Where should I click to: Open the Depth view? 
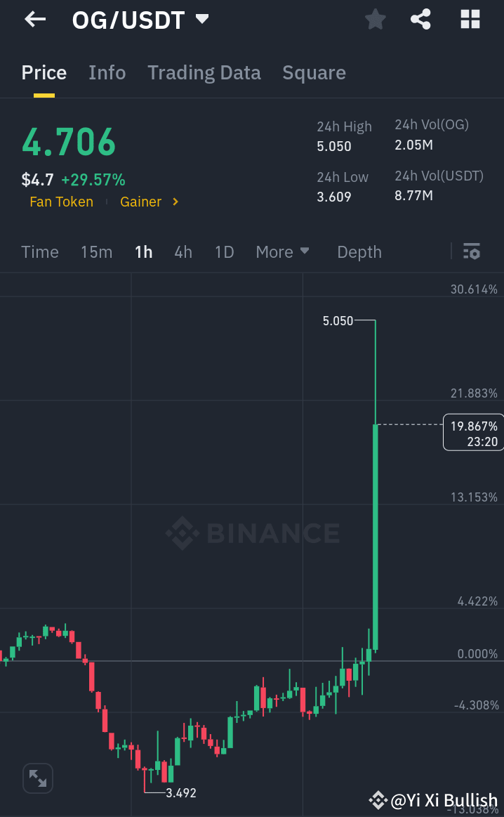pos(359,251)
